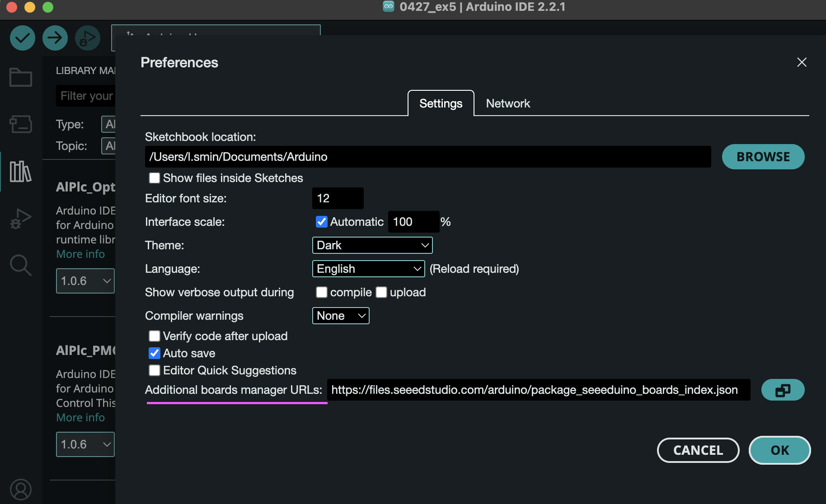Click the Interface scale percent field

[x=414, y=222]
